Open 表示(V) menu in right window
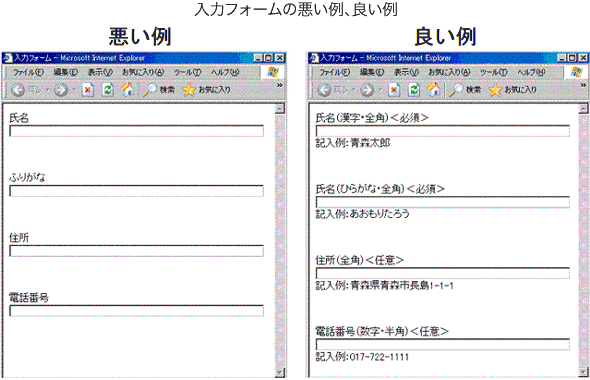 point(406,72)
